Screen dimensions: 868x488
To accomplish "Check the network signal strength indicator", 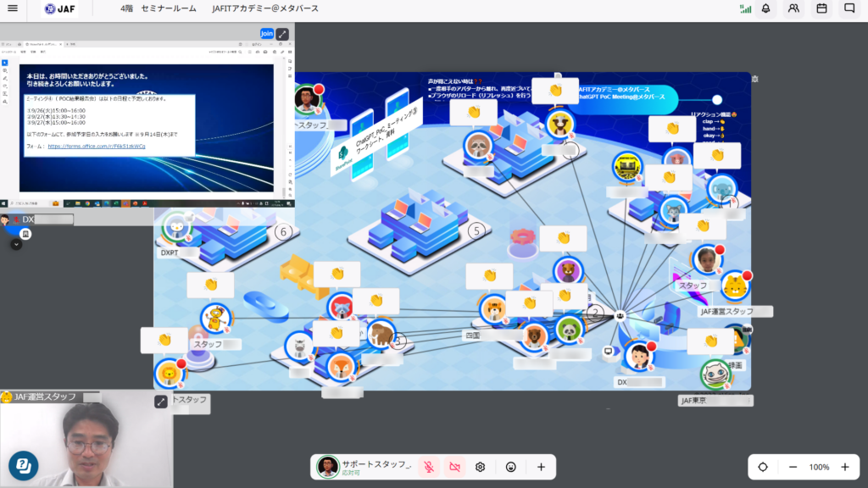I will click(746, 8).
